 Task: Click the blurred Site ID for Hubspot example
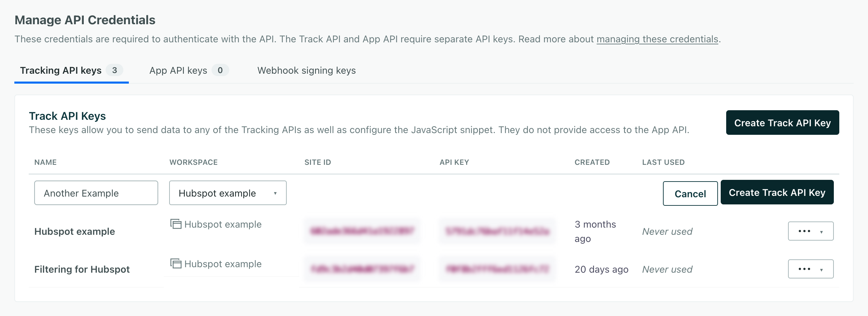[x=362, y=231]
